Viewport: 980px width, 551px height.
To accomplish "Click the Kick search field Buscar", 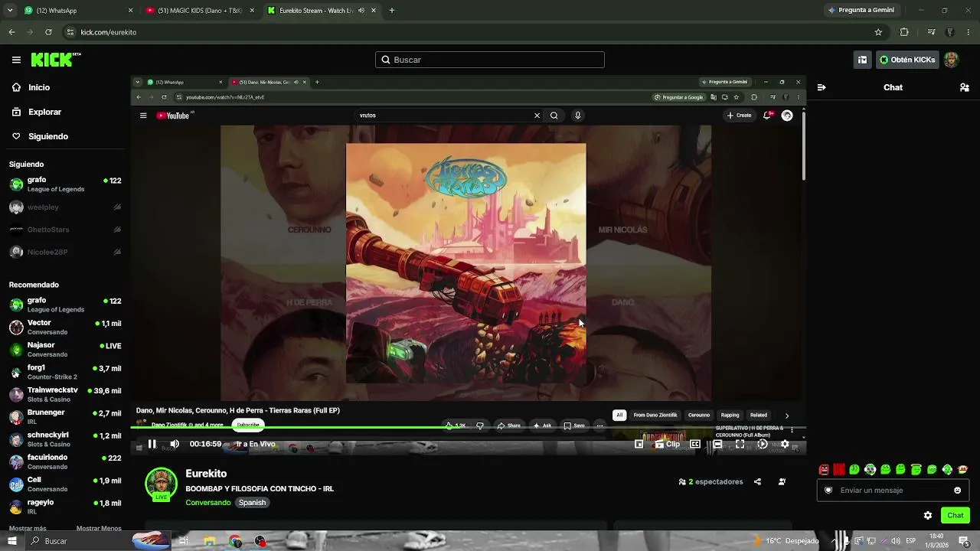I will click(490, 60).
